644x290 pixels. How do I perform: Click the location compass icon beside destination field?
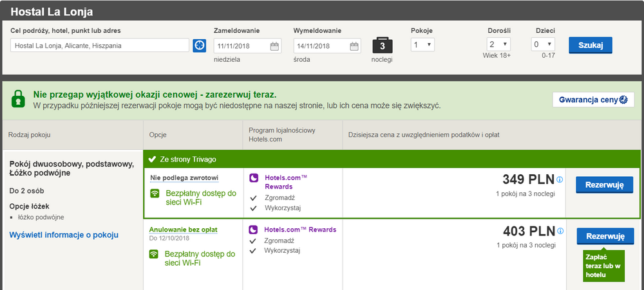[x=200, y=46]
